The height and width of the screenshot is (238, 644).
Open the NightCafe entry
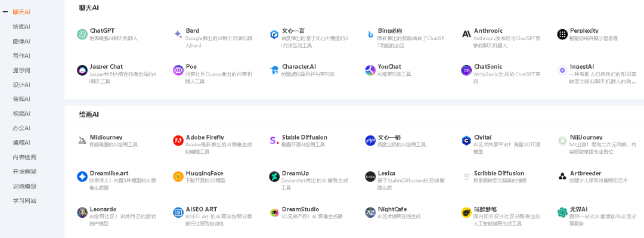[x=394, y=209]
